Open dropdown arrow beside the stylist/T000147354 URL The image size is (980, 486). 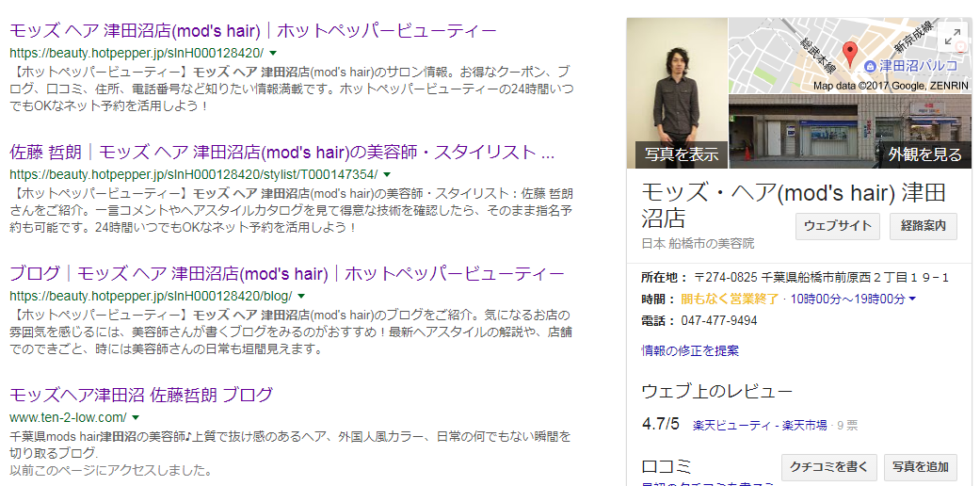pyautogui.click(x=387, y=174)
